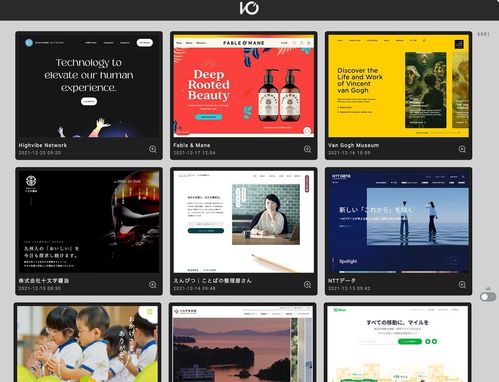499x382 pixels.
Task: Open the sunset bay landscape thumbnail
Action: [x=243, y=344]
